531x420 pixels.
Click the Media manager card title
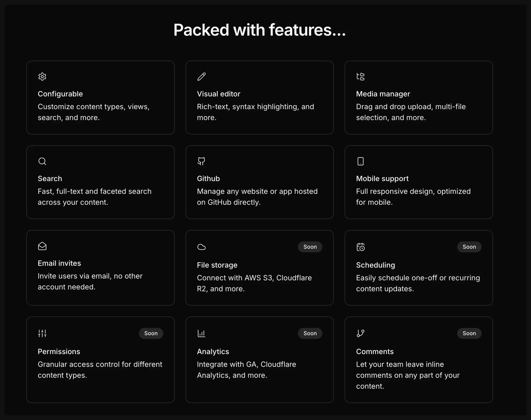click(x=383, y=94)
